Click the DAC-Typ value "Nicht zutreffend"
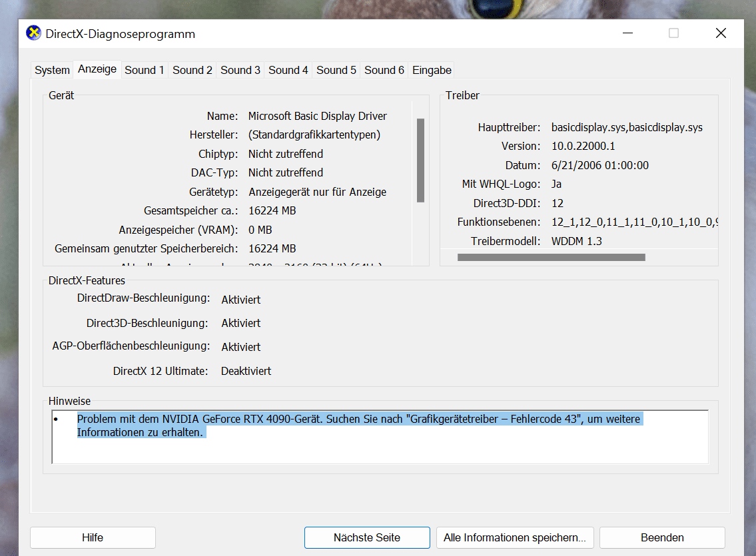756x556 pixels. pos(286,173)
